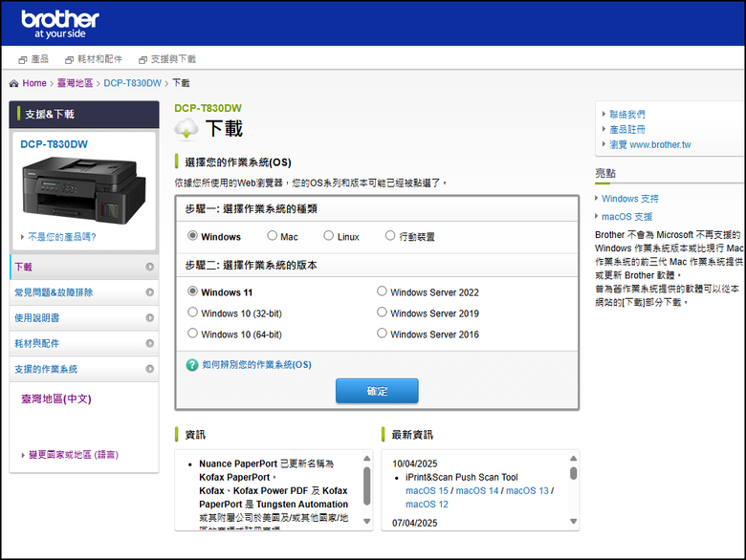
Task: Select the Mac radio button
Action: click(272, 236)
